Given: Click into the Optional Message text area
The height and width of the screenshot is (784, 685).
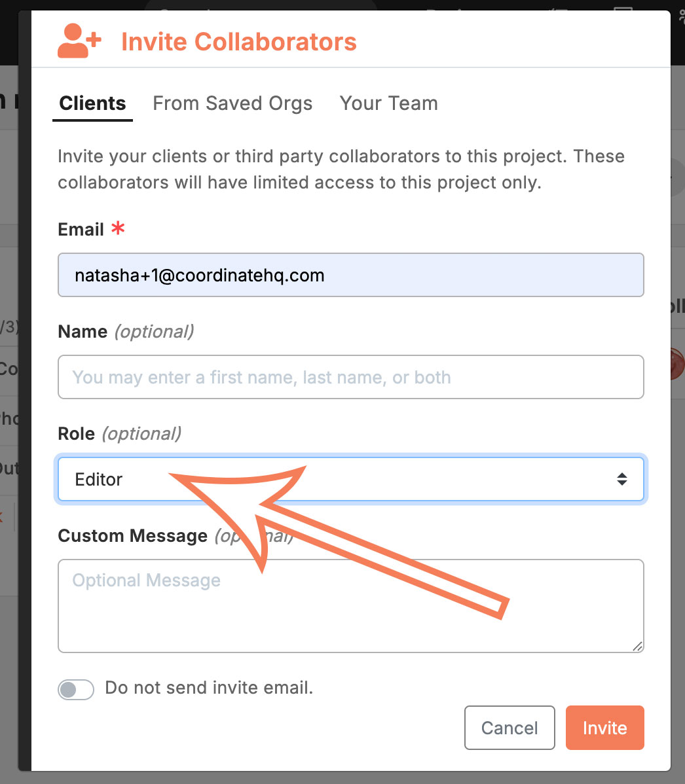Looking at the screenshot, I should (351, 605).
